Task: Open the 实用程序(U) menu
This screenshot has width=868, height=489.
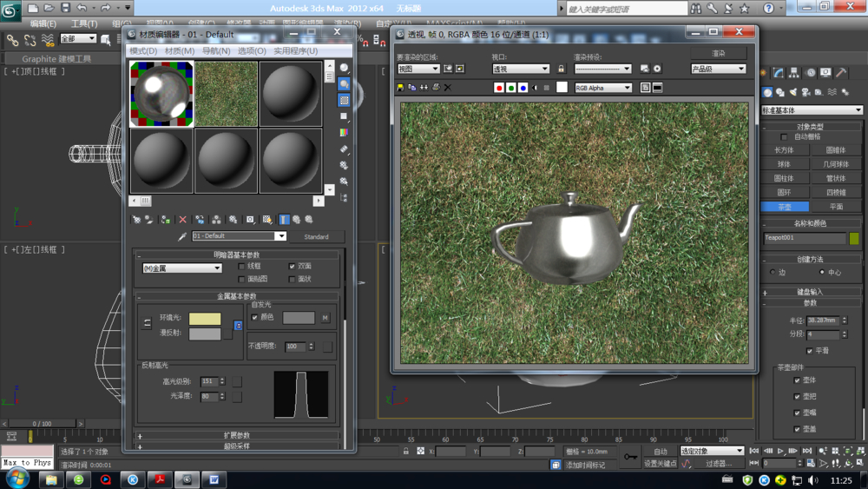Action: point(296,51)
